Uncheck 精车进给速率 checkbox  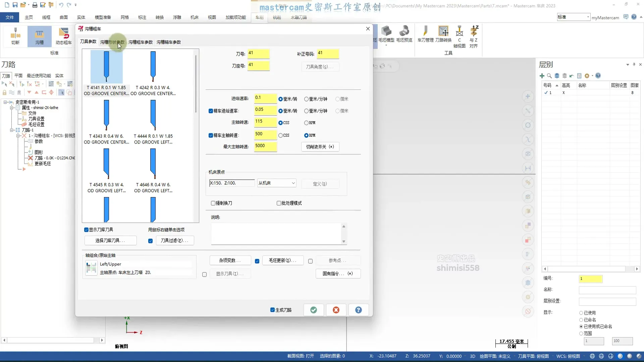(x=211, y=111)
